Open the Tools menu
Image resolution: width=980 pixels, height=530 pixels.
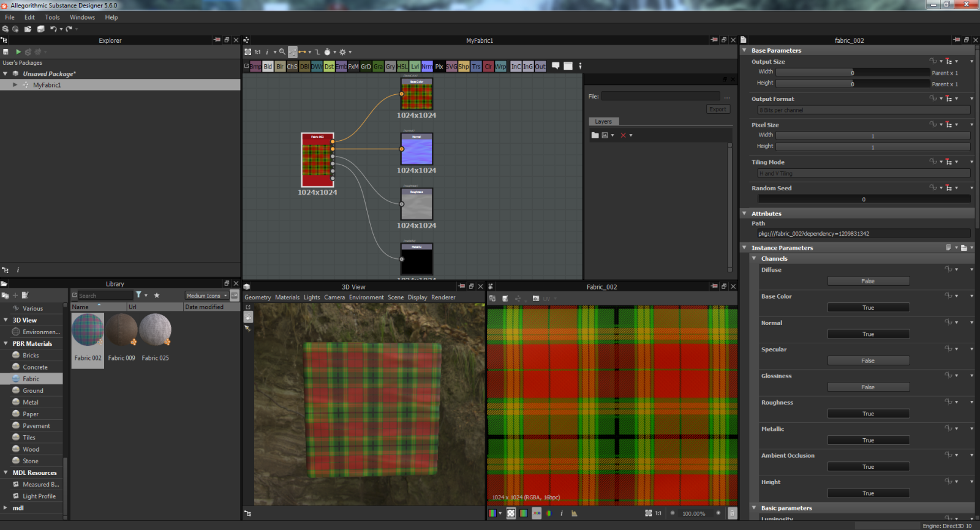tap(52, 17)
